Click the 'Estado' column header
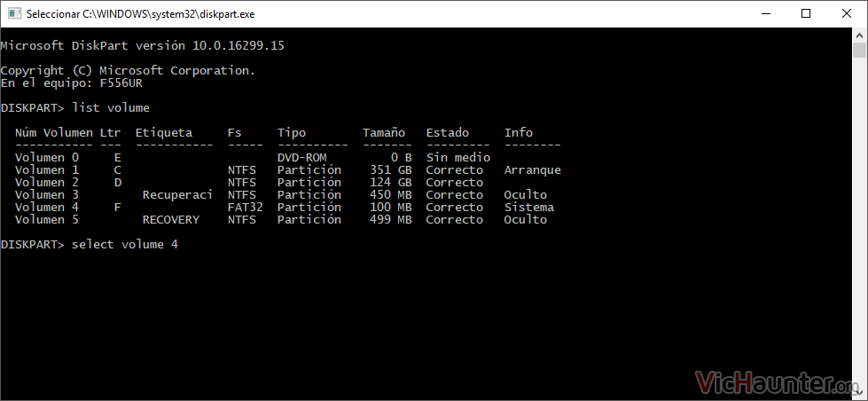 447,132
